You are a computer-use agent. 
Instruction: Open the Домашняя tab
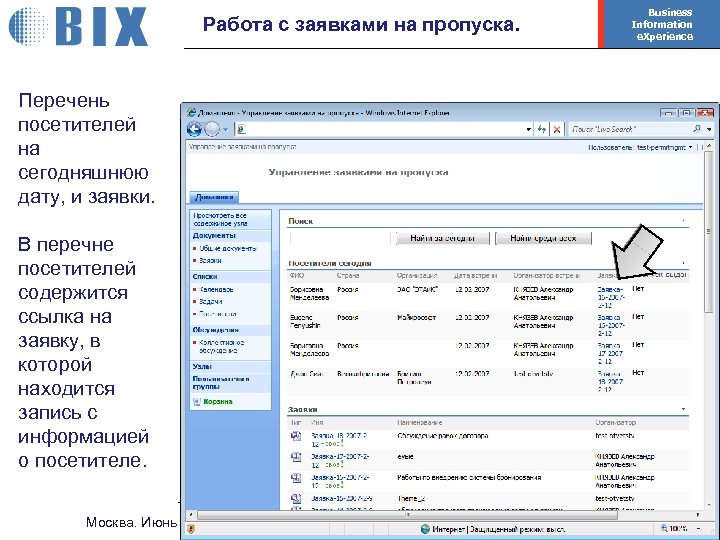[x=214, y=197]
